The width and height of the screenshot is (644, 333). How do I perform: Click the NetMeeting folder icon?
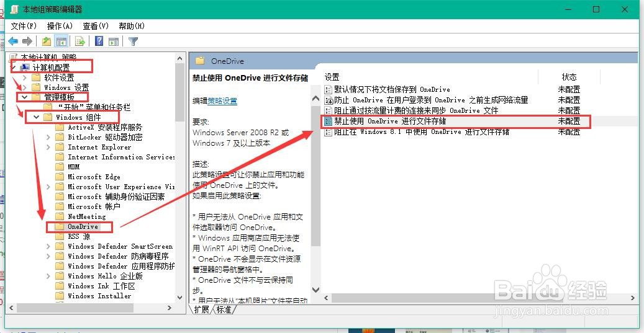click(60, 216)
